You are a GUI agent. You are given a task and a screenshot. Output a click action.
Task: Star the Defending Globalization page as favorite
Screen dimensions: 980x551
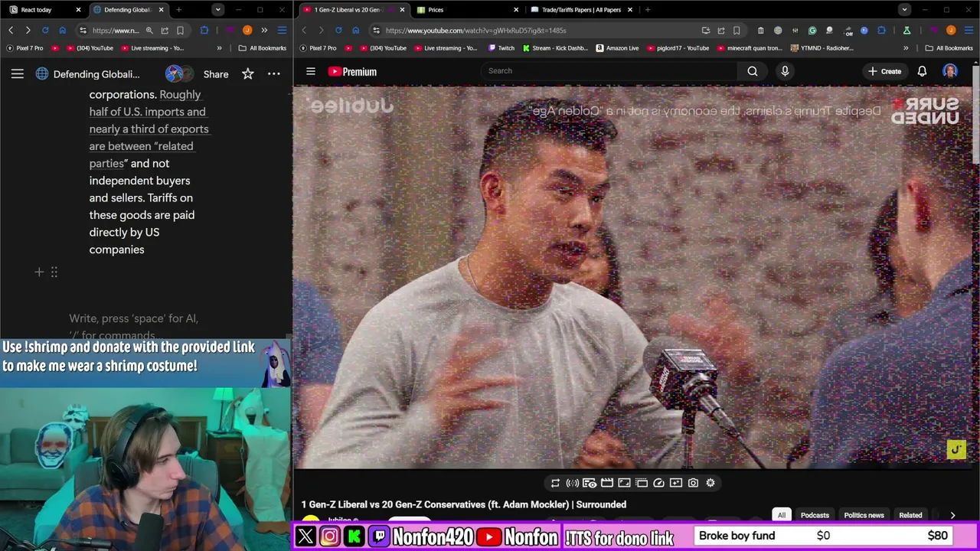[248, 74]
